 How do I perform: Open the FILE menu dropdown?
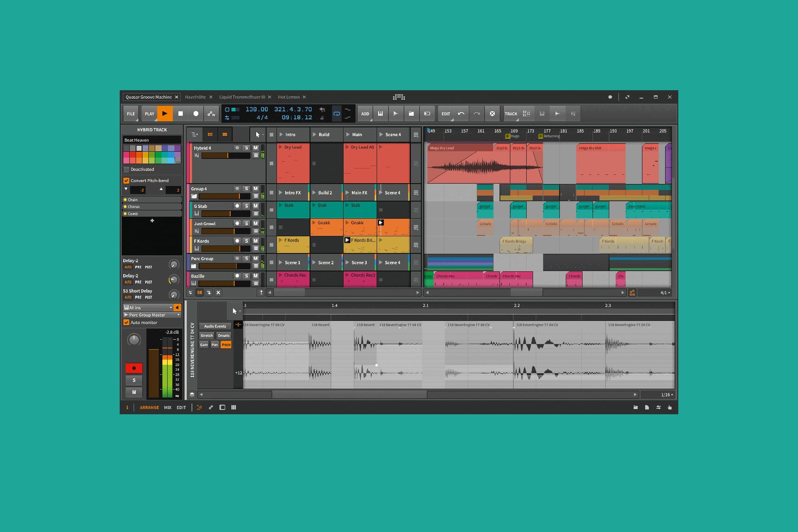[x=131, y=114]
